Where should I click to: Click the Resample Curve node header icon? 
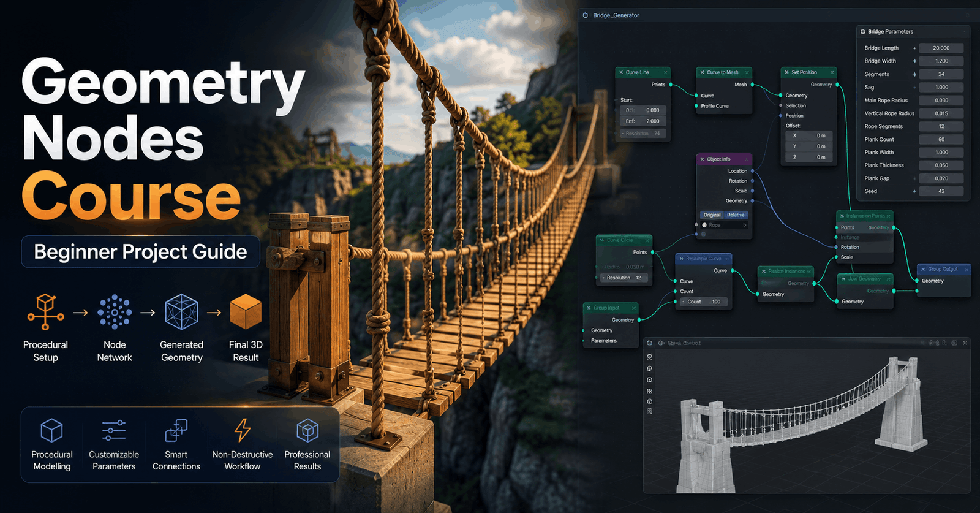(x=682, y=259)
